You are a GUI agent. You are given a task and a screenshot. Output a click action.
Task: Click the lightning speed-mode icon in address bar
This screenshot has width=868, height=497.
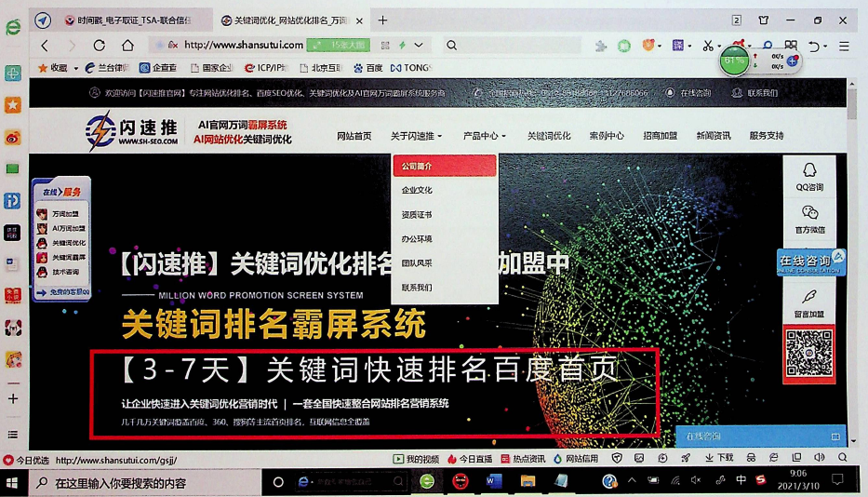(403, 46)
